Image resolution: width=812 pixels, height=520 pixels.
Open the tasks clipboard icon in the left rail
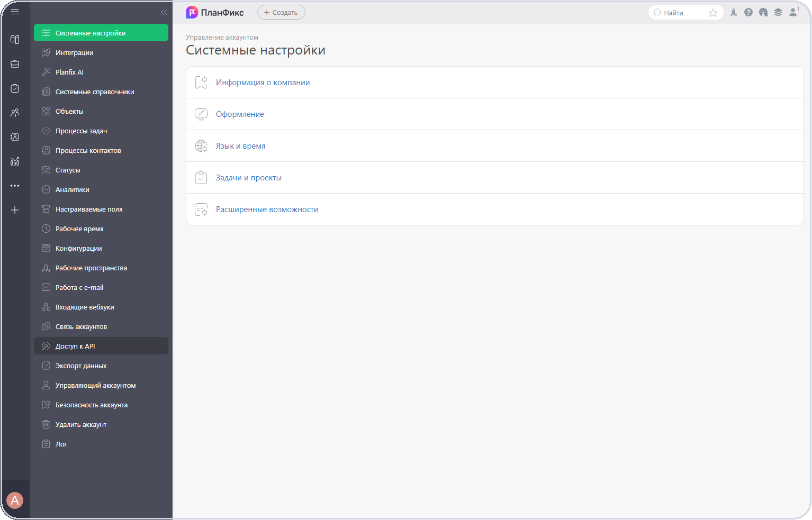click(x=15, y=88)
